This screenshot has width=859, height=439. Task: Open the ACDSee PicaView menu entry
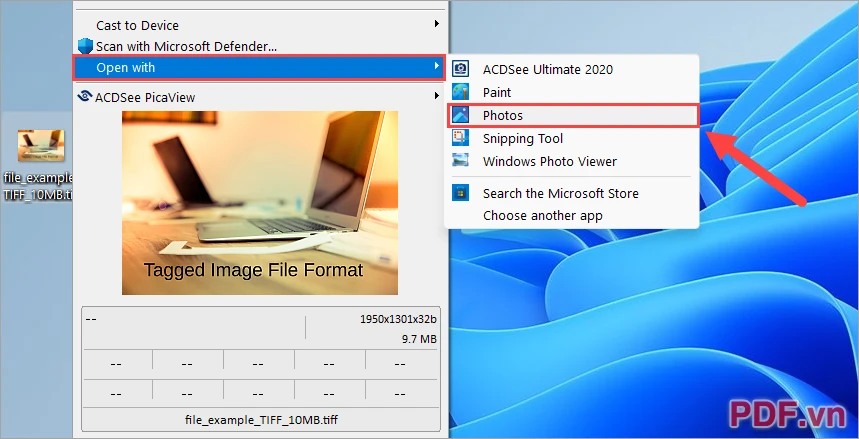click(x=259, y=98)
